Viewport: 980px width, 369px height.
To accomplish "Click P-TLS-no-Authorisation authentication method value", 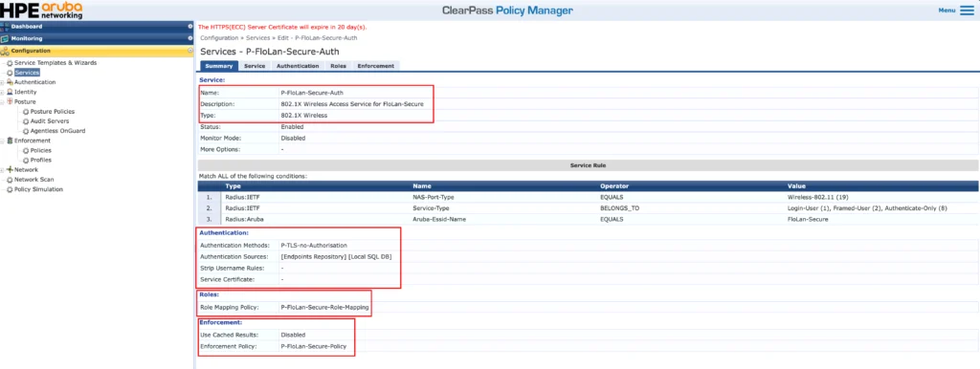I will coord(314,246).
